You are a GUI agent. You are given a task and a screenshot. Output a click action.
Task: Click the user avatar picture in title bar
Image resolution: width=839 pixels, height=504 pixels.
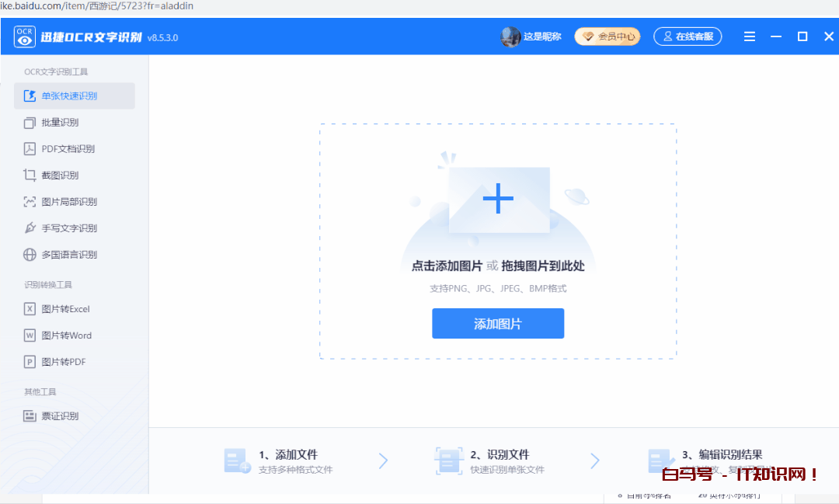(510, 36)
